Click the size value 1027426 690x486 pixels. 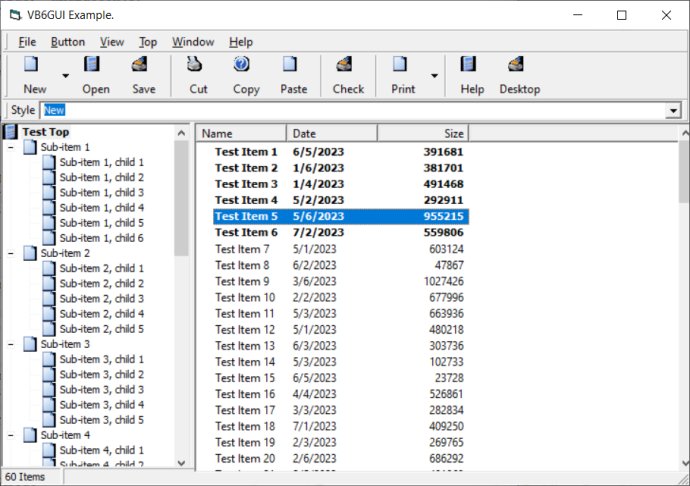pos(444,281)
